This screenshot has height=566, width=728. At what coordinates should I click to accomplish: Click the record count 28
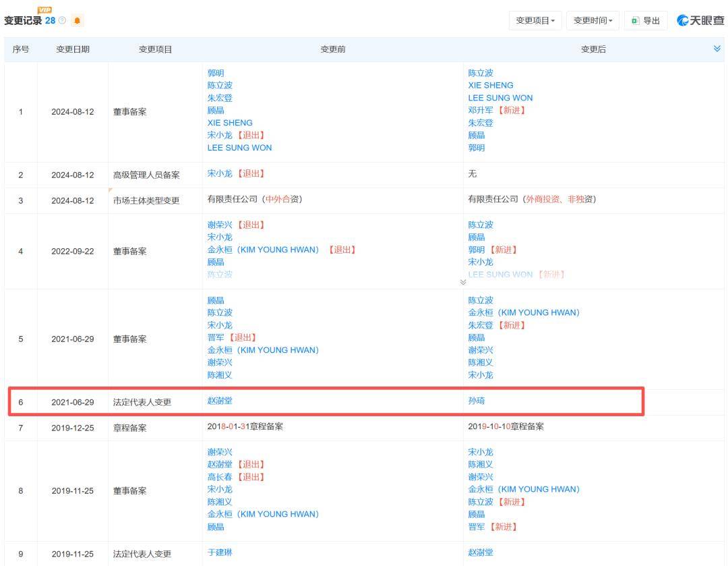tap(50, 20)
